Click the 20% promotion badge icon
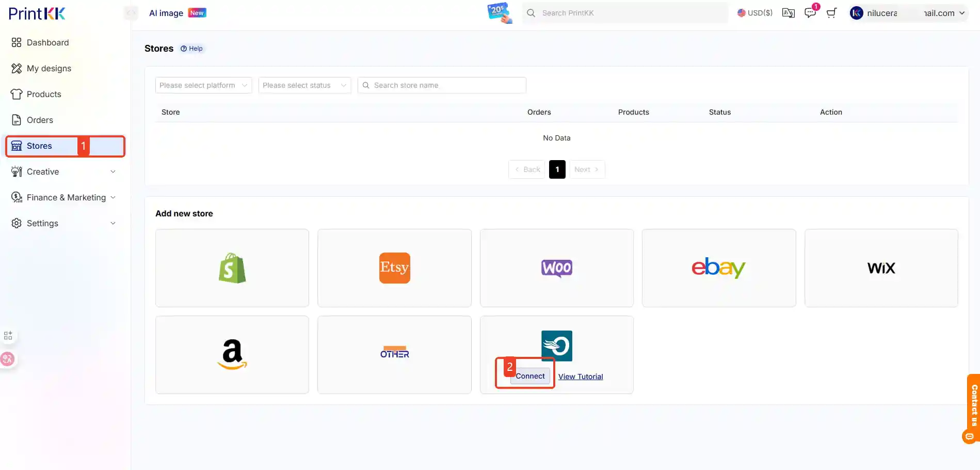This screenshot has width=980, height=470. [x=500, y=13]
